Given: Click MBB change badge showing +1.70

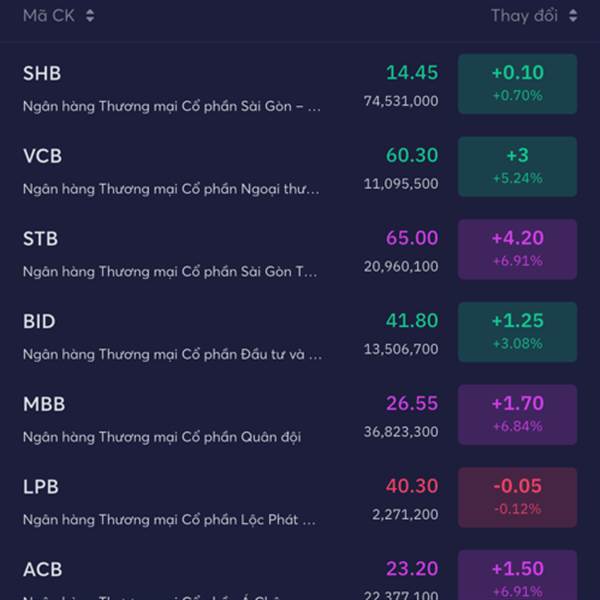Looking at the screenshot, I should point(517,414).
